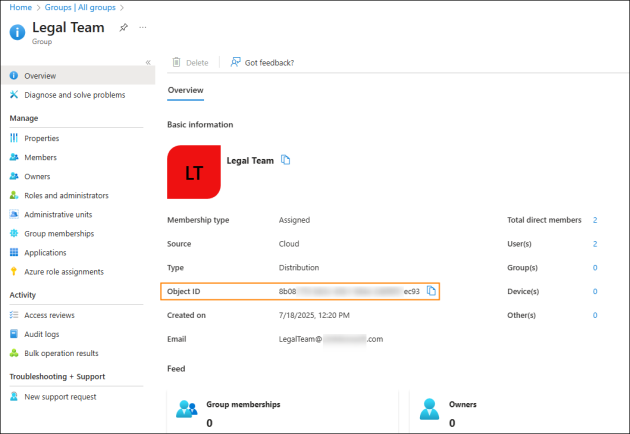The width and height of the screenshot is (630, 434).
Task: Open Azure role assignments
Action: pos(64,272)
